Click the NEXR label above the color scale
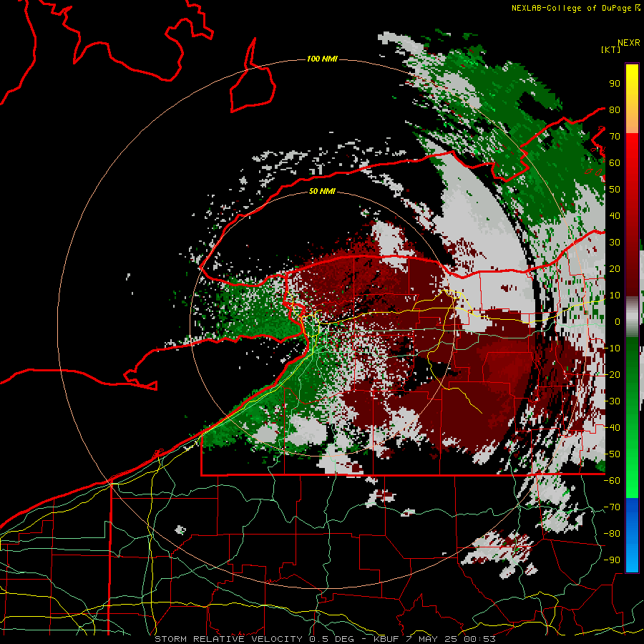Image resolution: width=644 pixels, height=644 pixels. (x=629, y=43)
